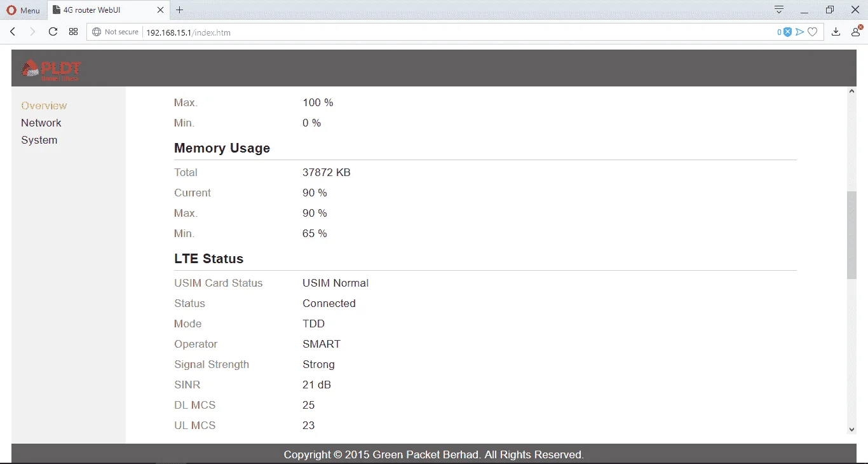This screenshot has width=868, height=464.
Task: Click the Green Packet Berhad copyright text
Action: pos(434,454)
